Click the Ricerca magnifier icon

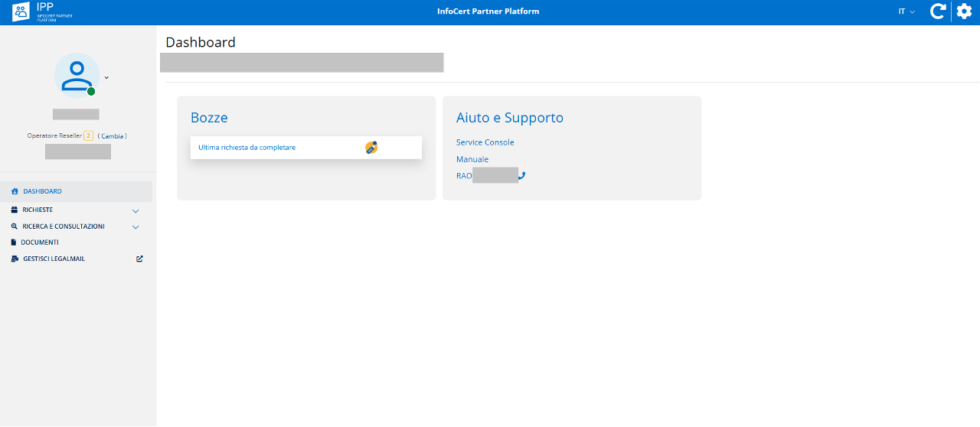pyautogui.click(x=15, y=227)
